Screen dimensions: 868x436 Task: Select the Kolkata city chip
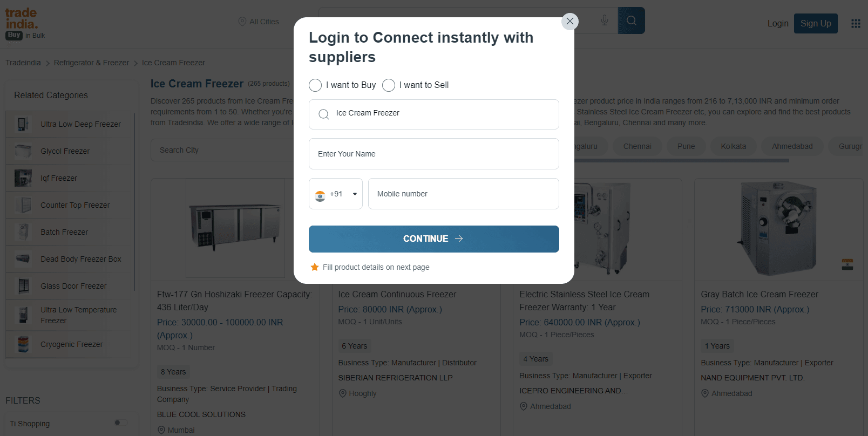(734, 146)
